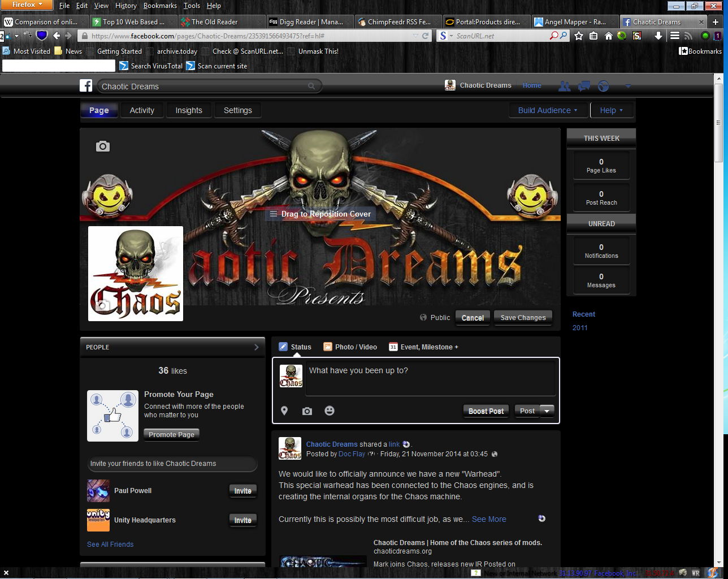Open the Public audience selector on cover
Screen dimensions: 728x579
435,317
